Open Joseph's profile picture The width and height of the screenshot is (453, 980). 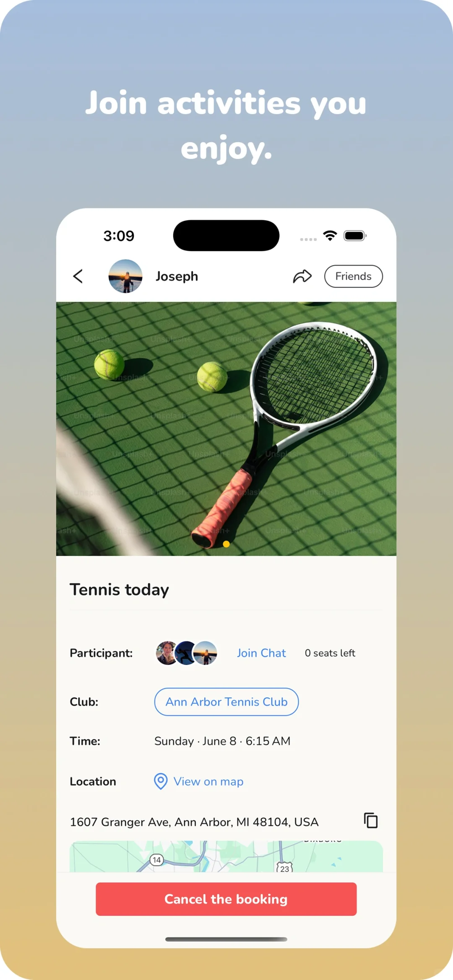125,276
